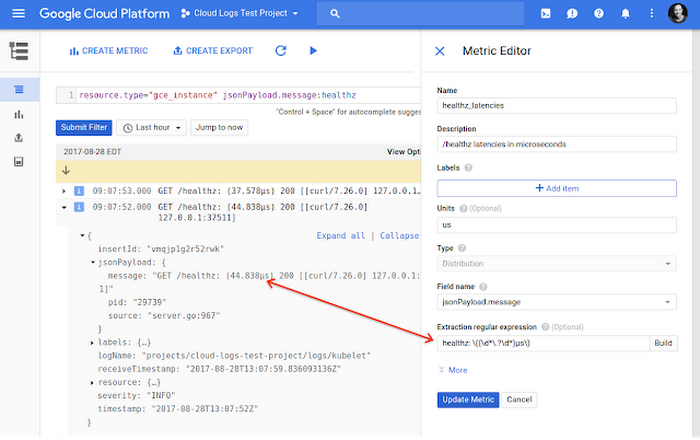Open the Field name dropdown
Screen dimensions: 700x440
click(x=557, y=302)
